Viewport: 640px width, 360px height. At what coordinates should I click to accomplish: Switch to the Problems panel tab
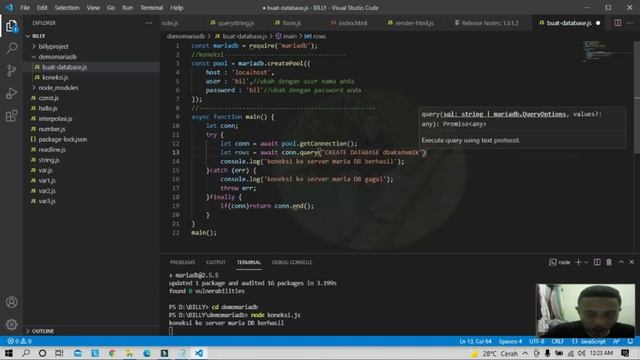[182, 262]
